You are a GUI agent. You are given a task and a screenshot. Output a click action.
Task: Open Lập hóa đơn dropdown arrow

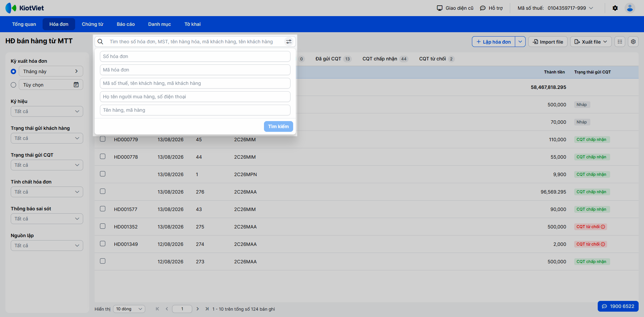point(520,42)
